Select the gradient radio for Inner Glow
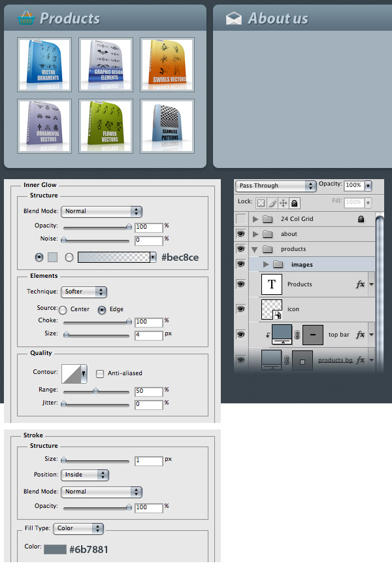The image size is (392, 572). [69, 257]
